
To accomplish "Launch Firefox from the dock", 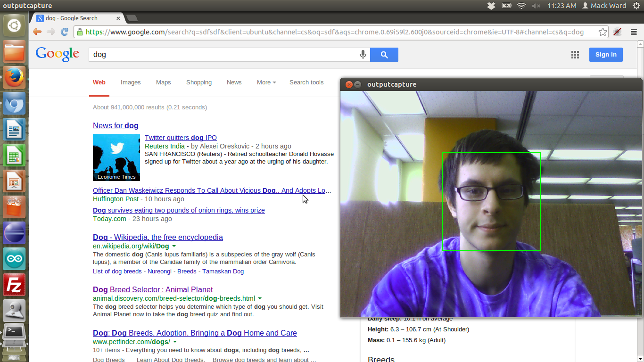I will click(14, 77).
